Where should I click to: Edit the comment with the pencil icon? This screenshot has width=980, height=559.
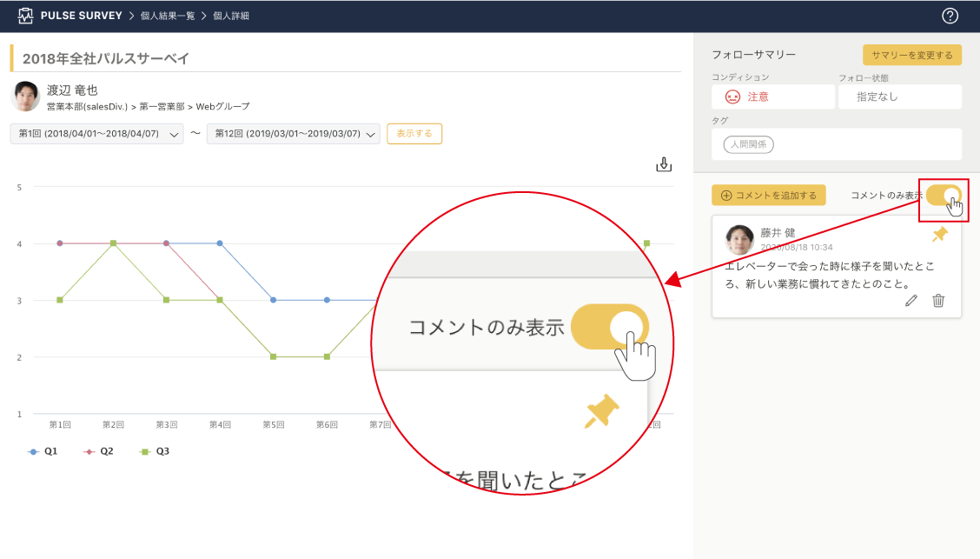[x=910, y=301]
